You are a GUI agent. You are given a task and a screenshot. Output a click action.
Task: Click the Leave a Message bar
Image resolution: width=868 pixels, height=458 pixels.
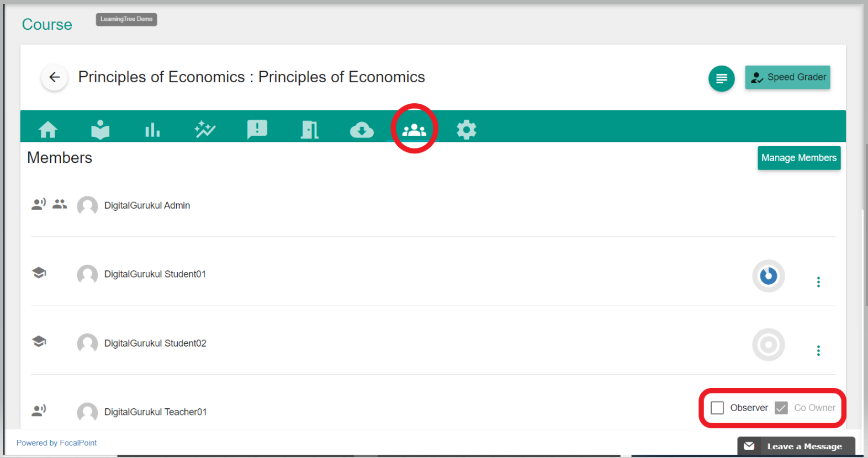point(796,446)
